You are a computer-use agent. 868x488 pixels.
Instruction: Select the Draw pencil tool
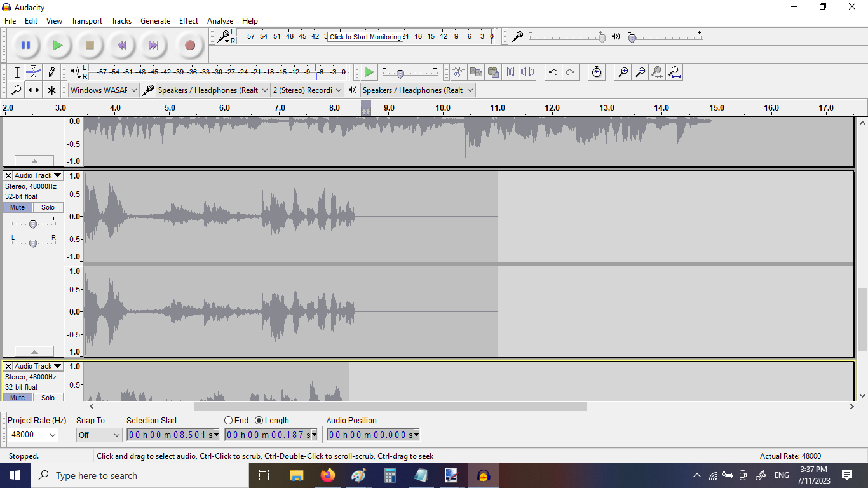pyautogui.click(x=51, y=72)
